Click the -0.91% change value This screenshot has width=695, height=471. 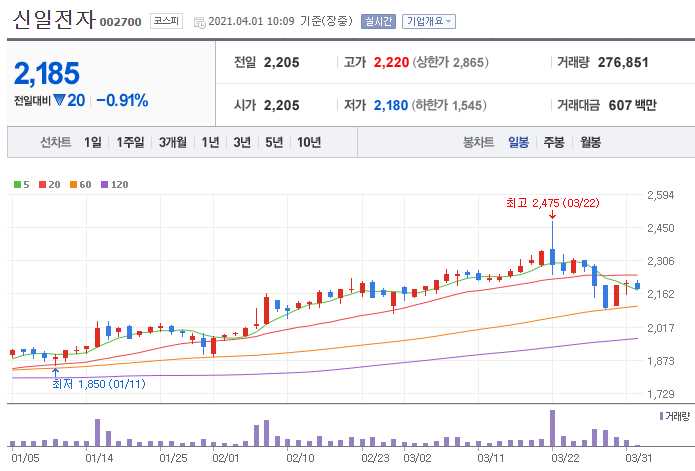(122, 100)
